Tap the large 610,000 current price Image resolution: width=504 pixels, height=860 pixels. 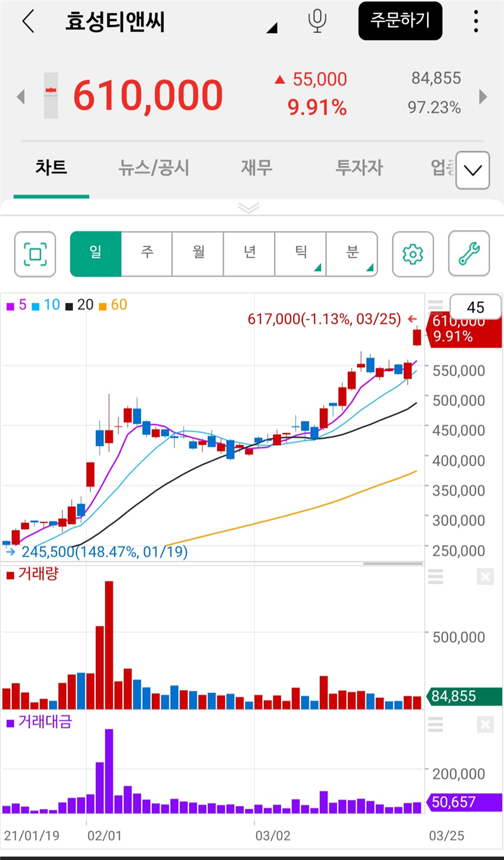[x=148, y=96]
